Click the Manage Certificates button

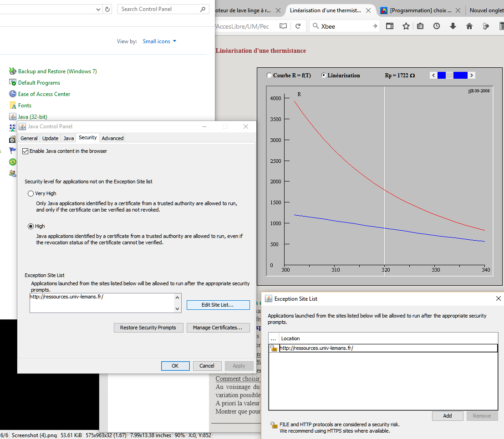click(218, 328)
